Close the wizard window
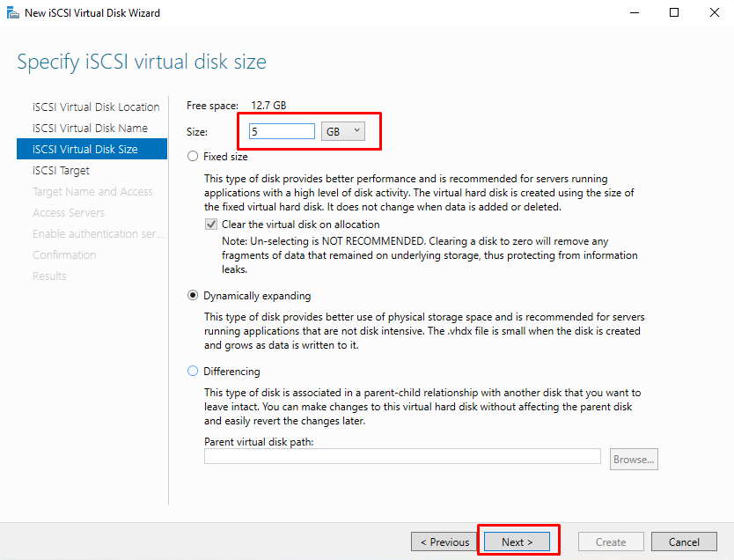The height and width of the screenshot is (560, 734). coord(715,12)
